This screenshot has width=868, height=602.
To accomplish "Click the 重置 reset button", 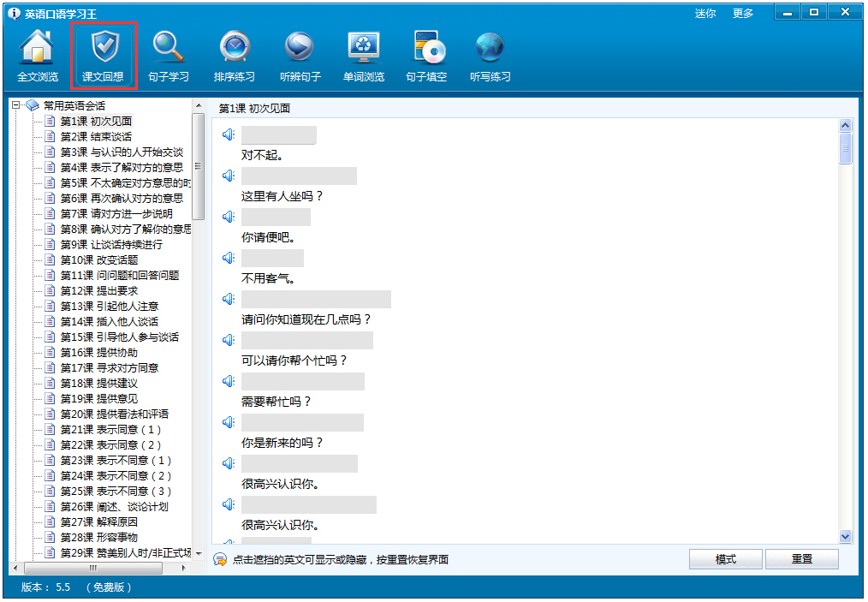I will point(801,559).
